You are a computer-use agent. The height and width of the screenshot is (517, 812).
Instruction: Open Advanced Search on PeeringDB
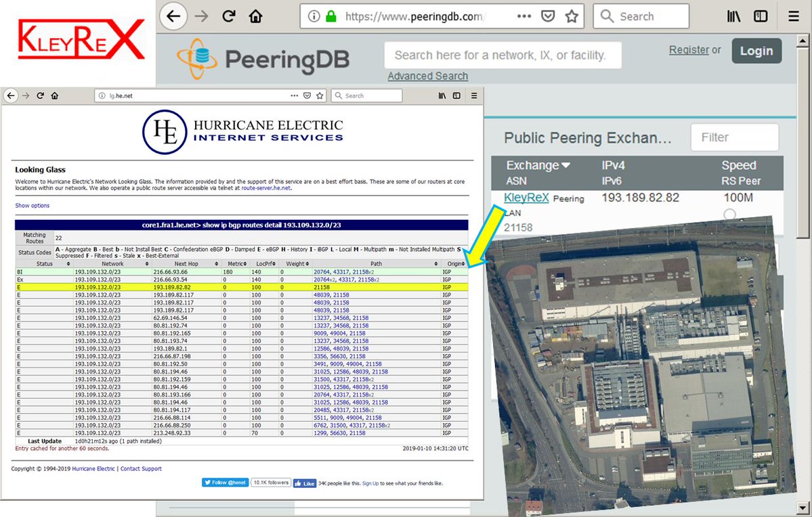pos(428,76)
